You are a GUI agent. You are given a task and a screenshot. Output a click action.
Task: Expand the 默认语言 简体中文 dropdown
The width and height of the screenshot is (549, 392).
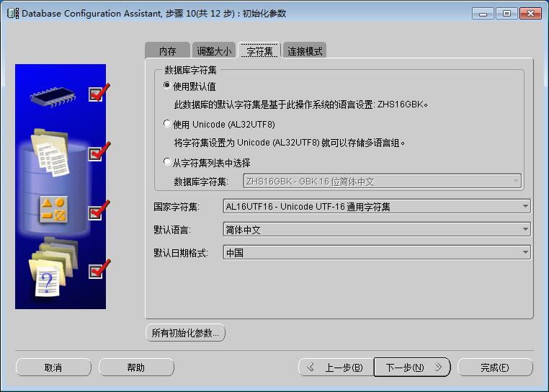(377, 229)
